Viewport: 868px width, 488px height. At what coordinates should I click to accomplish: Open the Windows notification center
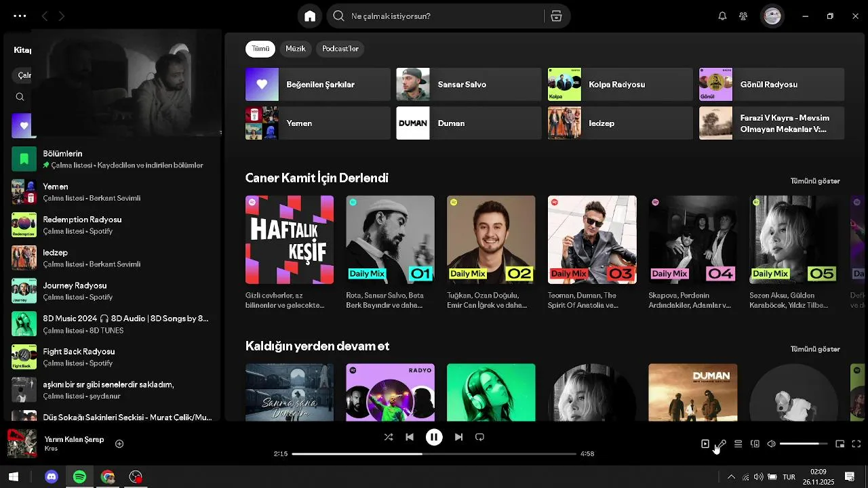click(x=850, y=477)
